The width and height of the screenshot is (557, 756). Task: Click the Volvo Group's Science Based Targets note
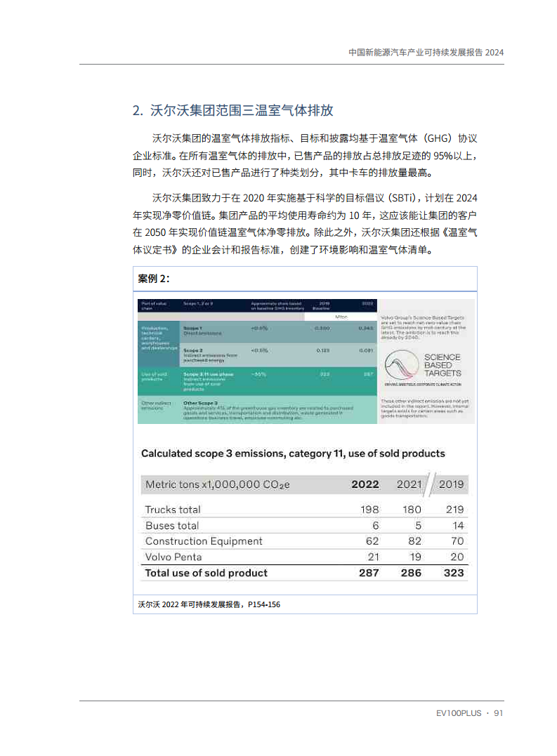[x=424, y=328]
